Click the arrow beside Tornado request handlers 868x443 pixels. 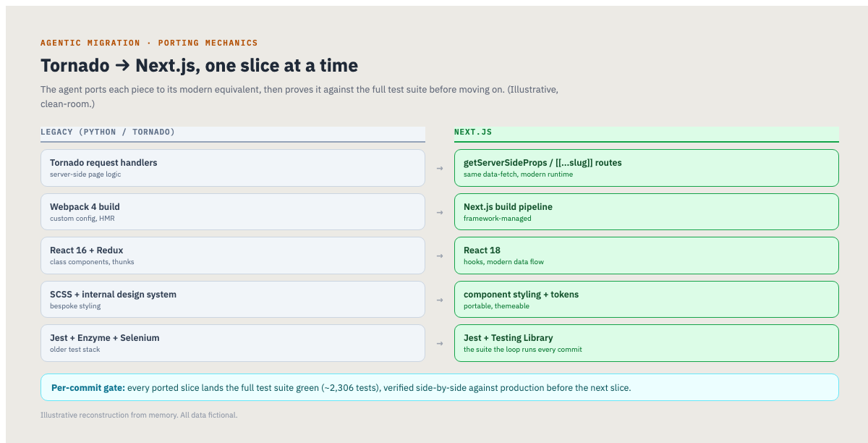(440, 168)
